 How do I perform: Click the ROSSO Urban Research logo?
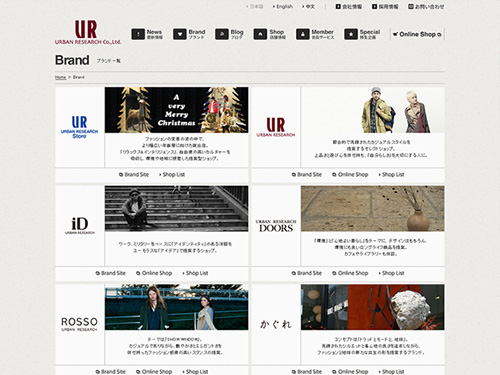(79, 324)
